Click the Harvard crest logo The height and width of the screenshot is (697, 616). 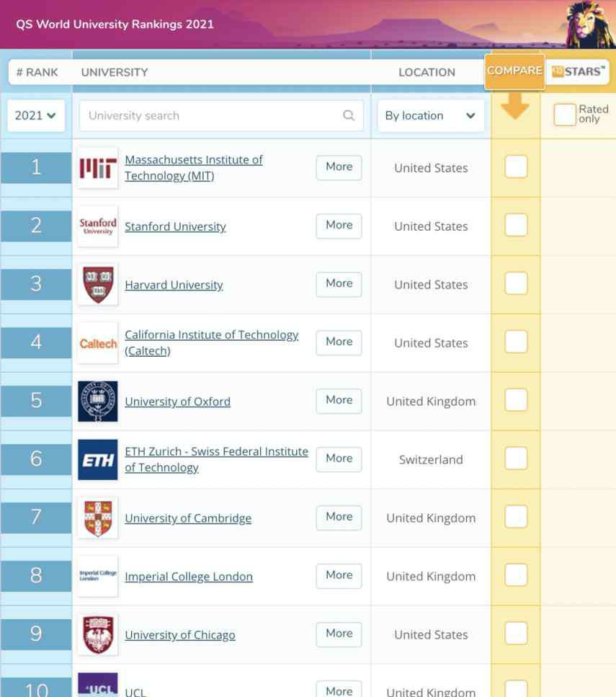98,285
